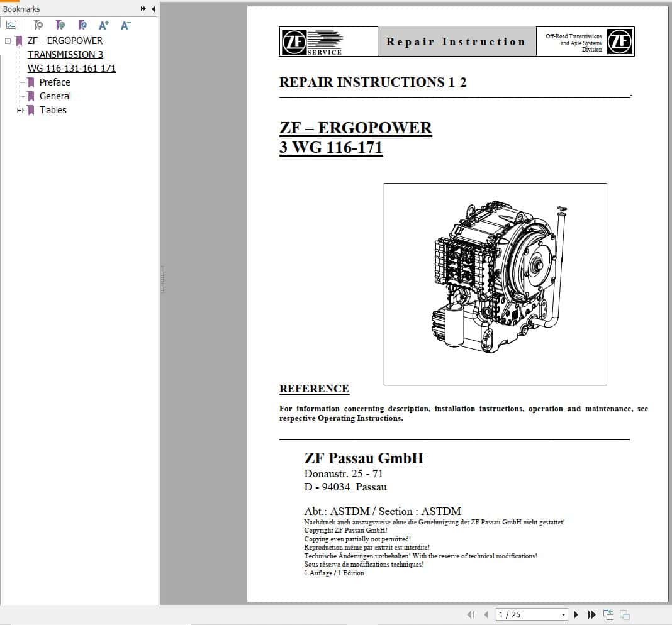Screen dimensions: 672x625
Task: Select the Tables bookmark
Action: point(53,110)
